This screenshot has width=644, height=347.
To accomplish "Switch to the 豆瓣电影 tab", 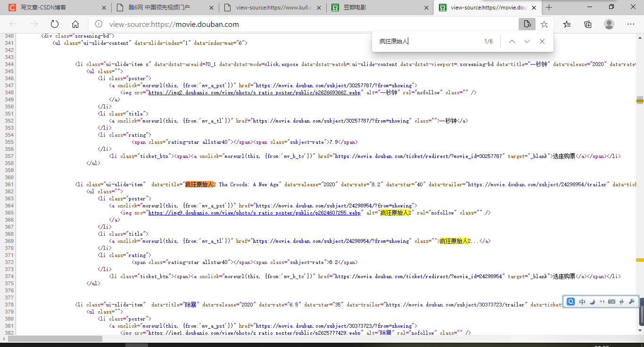I will click(x=380, y=8).
